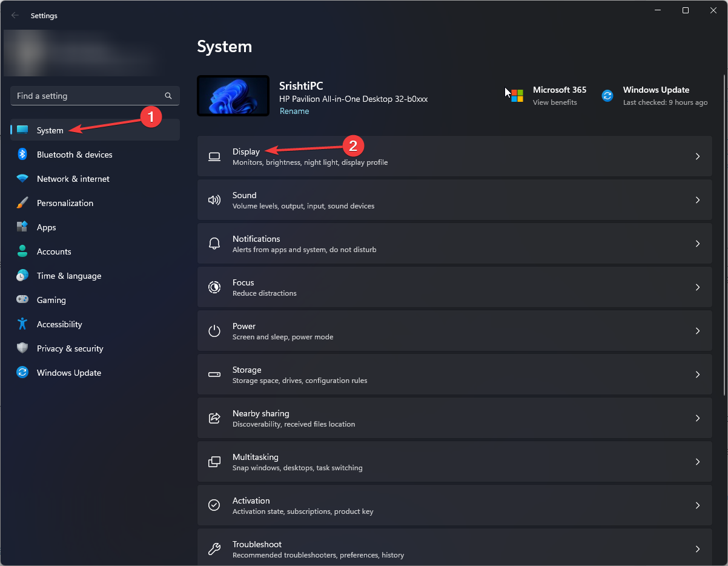
Task: Click the paintbrush icon for Personalization
Action: tap(22, 203)
